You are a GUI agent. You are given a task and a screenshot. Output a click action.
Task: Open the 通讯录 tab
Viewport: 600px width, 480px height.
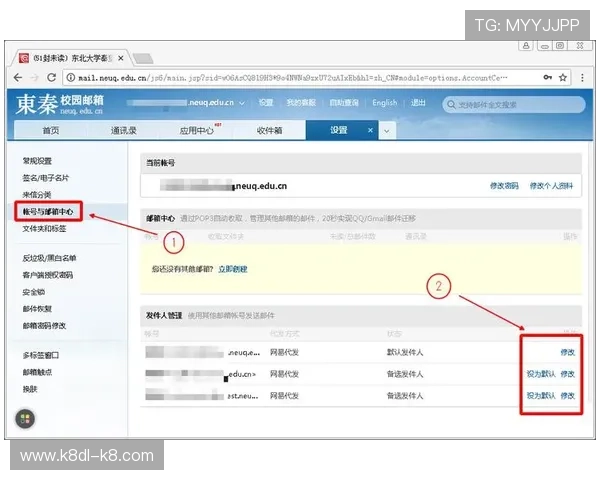[124, 130]
